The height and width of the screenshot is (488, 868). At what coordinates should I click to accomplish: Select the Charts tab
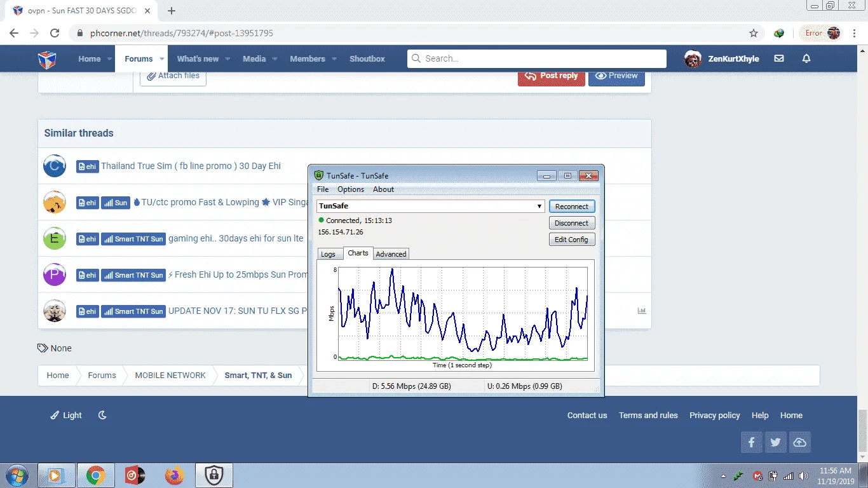(358, 253)
